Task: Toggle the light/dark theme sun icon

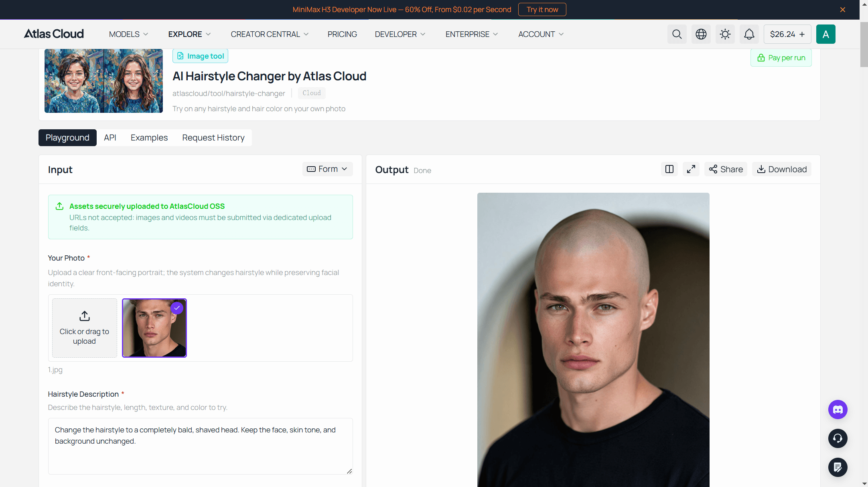Action: coord(725,34)
